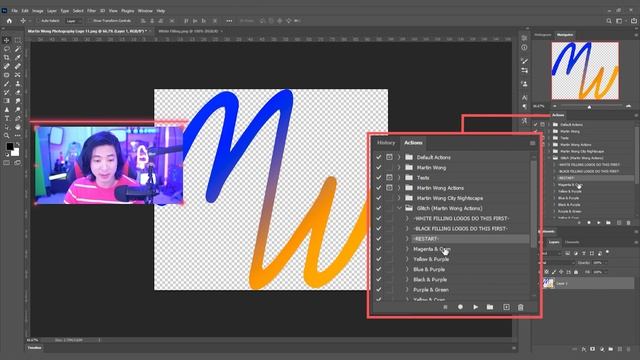640x360 pixels.
Task: Expand Martin Wong Actions in enlarged panel
Action: tap(399, 188)
